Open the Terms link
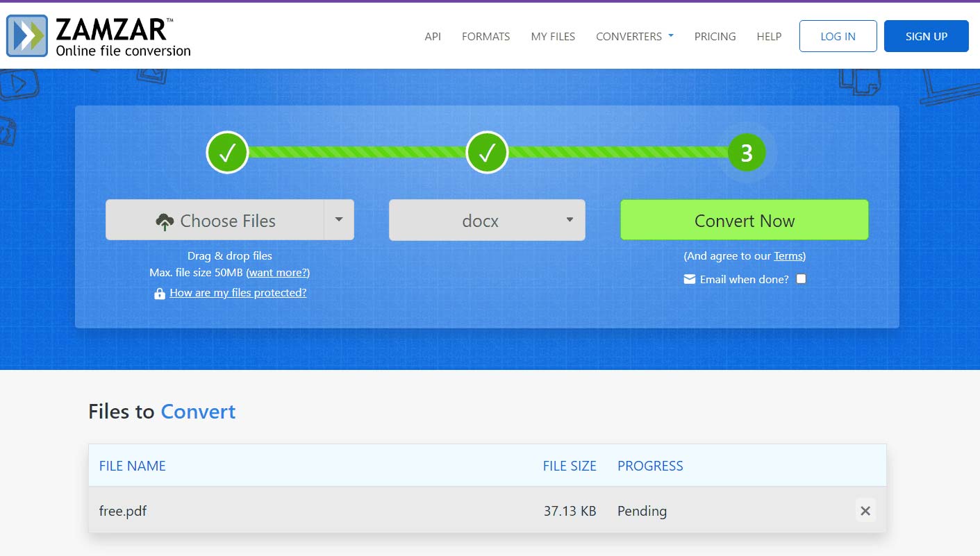 tap(787, 255)
